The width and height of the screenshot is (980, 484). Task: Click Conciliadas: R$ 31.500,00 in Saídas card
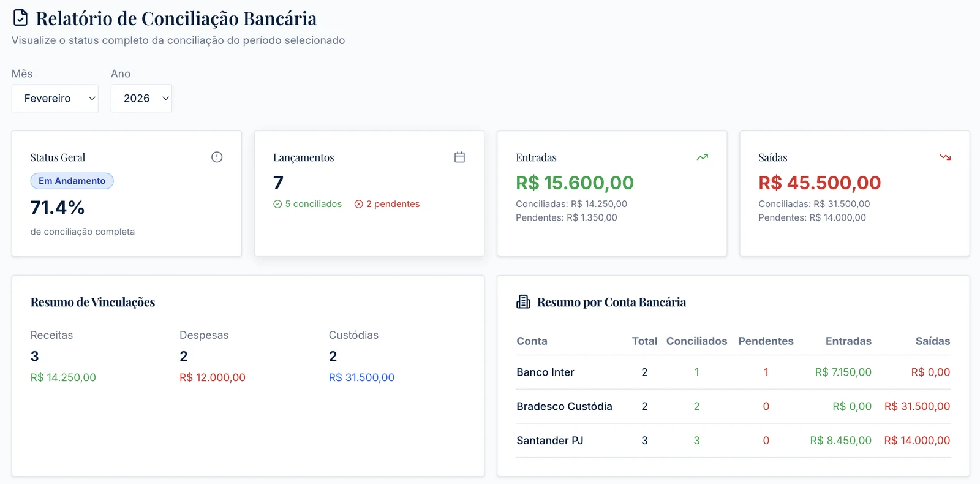814,204
